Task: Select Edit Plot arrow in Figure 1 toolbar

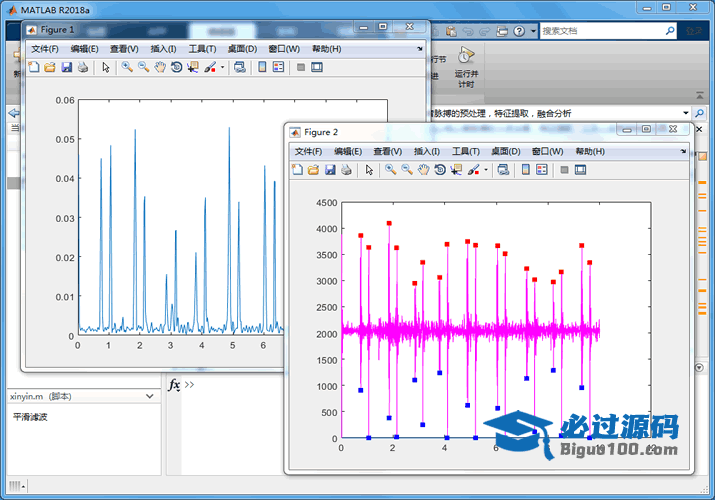Action: tap(106, 67)
